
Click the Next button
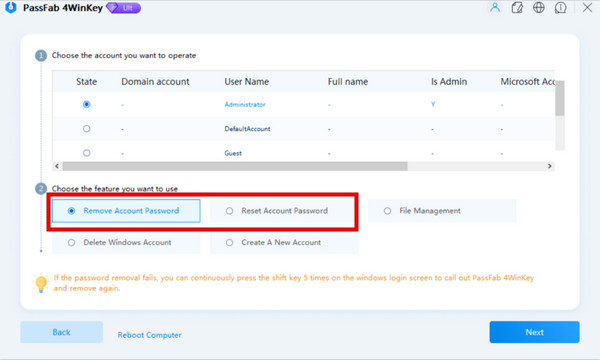pyautogui.click(x=534, y=332)
